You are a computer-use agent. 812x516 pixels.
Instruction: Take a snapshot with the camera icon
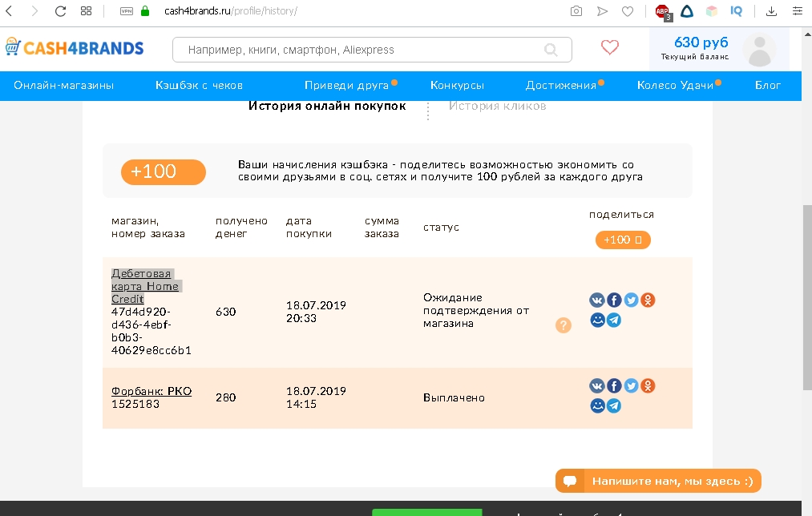(x=576, y=11)
